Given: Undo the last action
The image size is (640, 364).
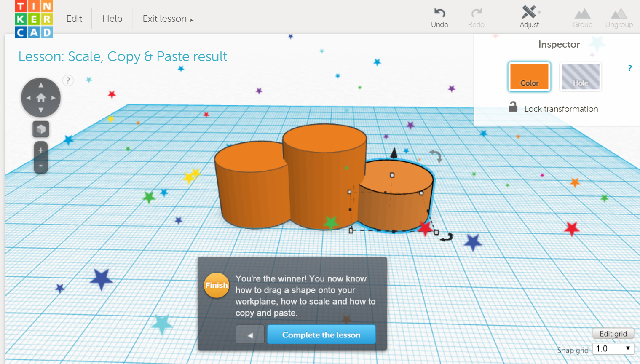Looking at the screenshot, I should [x=439, y=18].
